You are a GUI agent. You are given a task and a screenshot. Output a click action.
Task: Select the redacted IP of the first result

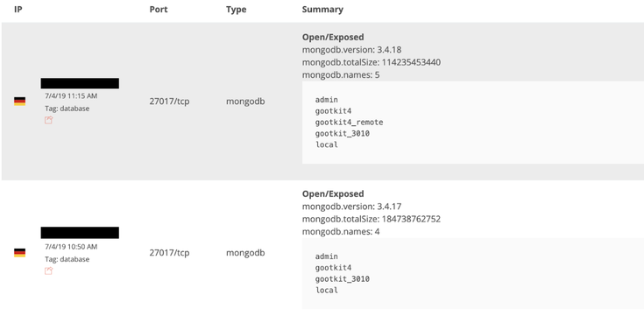(x=80, y=83)
